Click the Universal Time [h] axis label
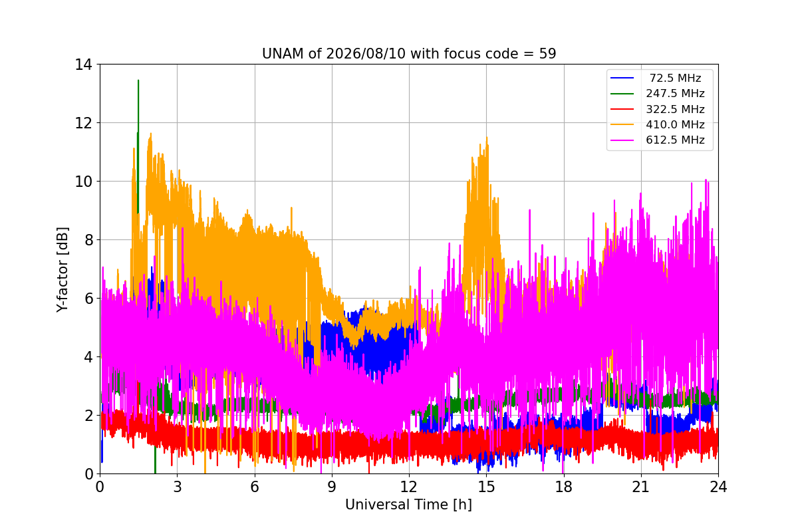Viewport: 798px width, 532px height. [x=408, y=505]
